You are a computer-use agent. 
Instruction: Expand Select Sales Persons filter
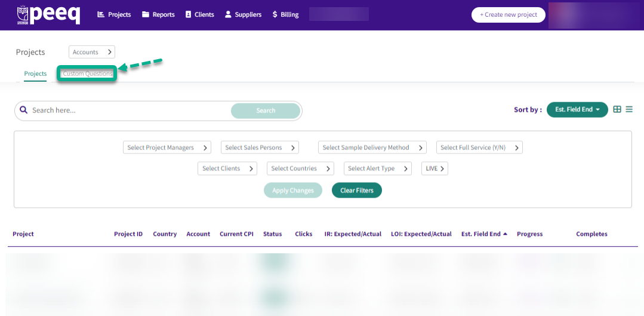[x=260, y=148]
